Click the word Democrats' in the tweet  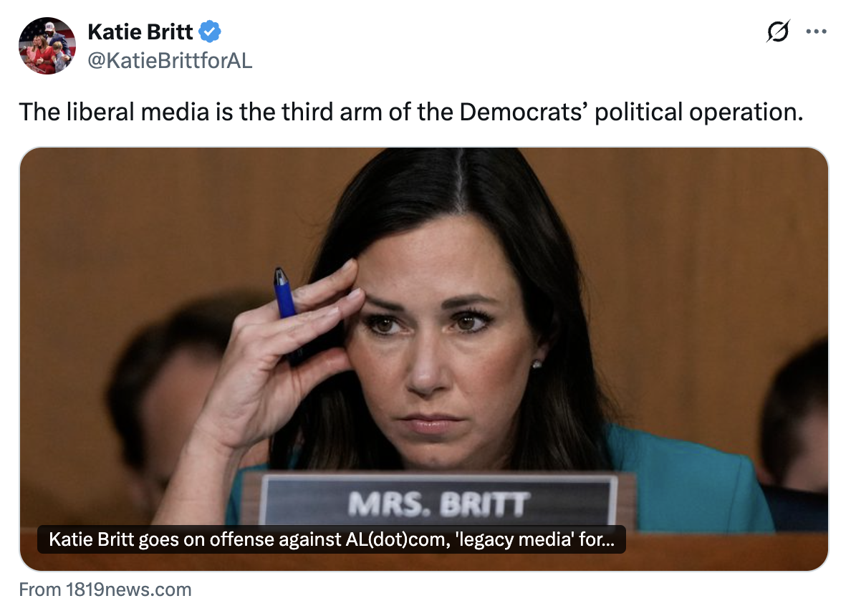pos(523,112)
